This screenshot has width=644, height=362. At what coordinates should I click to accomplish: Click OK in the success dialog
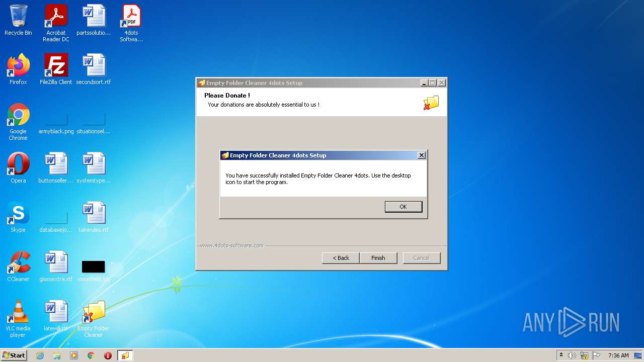coord(403,207)
